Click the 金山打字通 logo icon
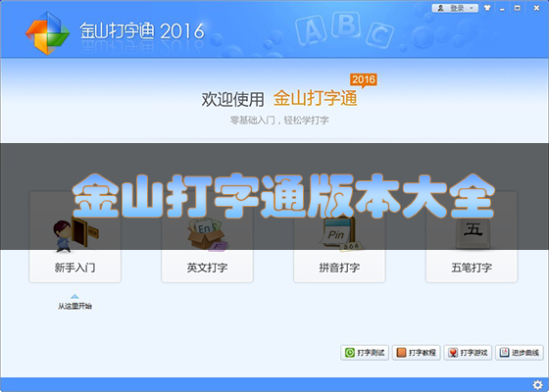 [x=48, y=33]
